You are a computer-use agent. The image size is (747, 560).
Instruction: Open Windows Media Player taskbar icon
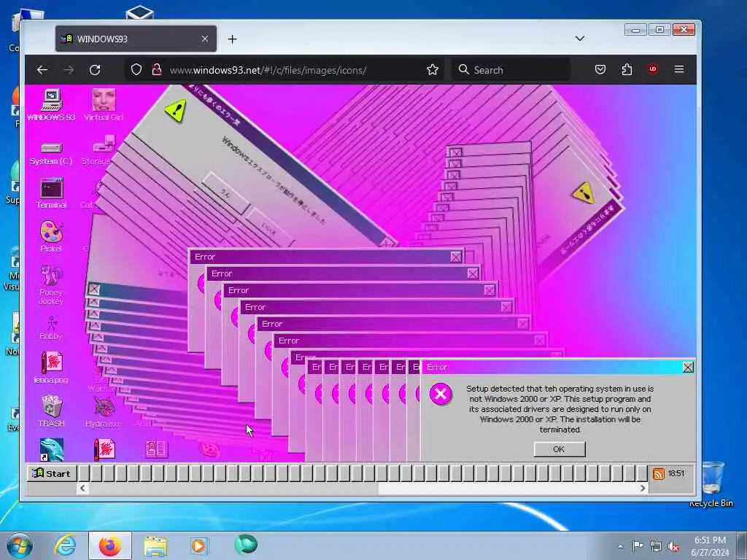[199, 545]
